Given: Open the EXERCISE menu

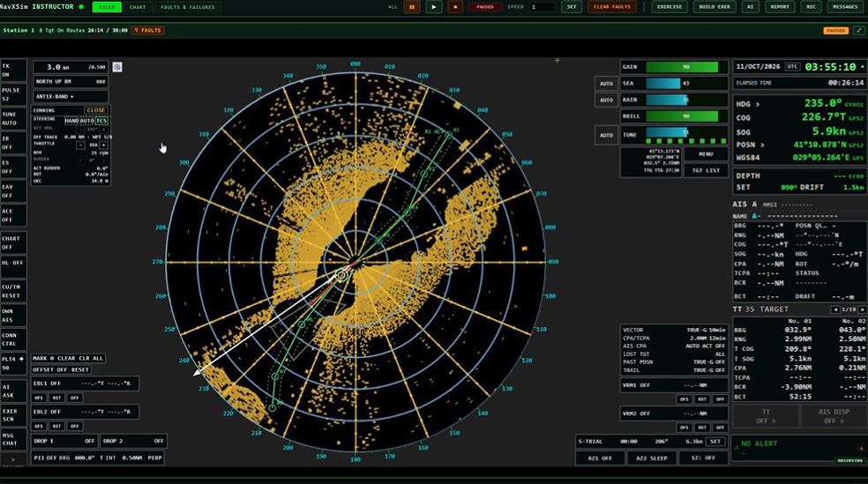Looking at the screenshot, I should pyautogui.click(x=670, y=7).
